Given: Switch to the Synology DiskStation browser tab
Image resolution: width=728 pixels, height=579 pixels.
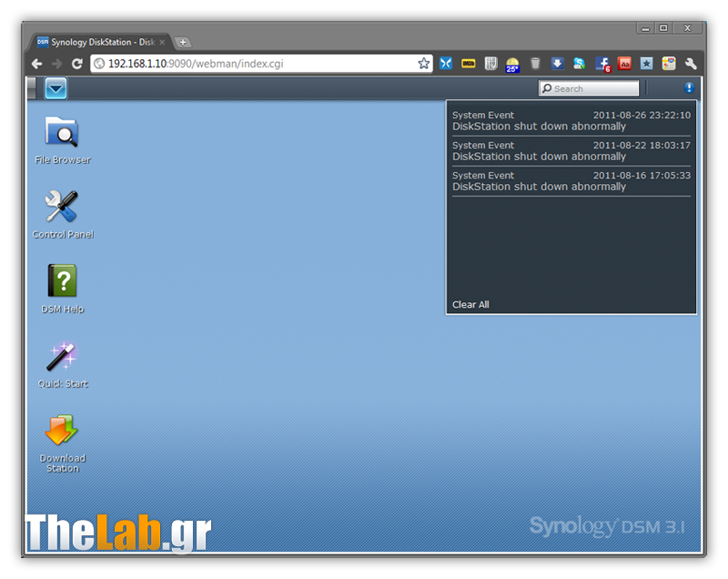Looking at the screenshot, I should (100, 42).
